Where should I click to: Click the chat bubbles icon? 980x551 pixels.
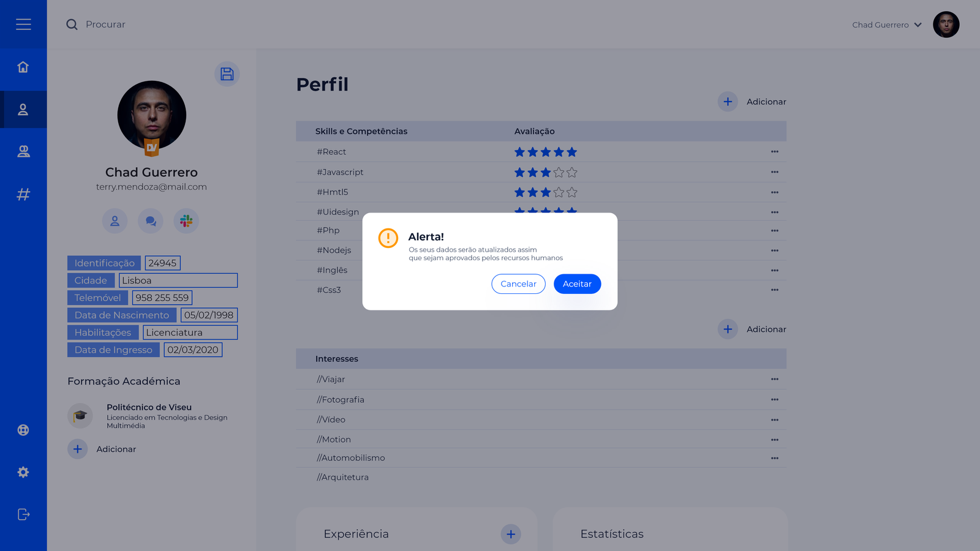click(151, 221)
